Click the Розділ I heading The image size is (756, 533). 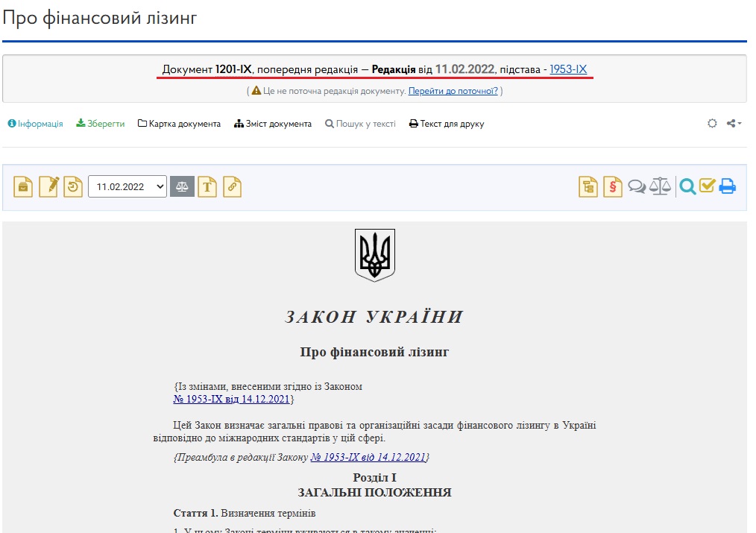click(374, 478)
